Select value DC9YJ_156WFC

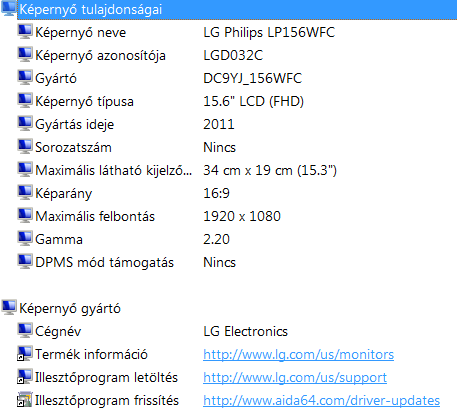click(252, 79)
